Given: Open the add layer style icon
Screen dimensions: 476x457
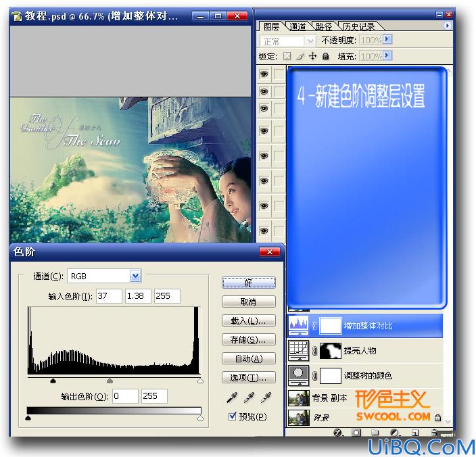Looking at the screenshot, I should point(337,433).
